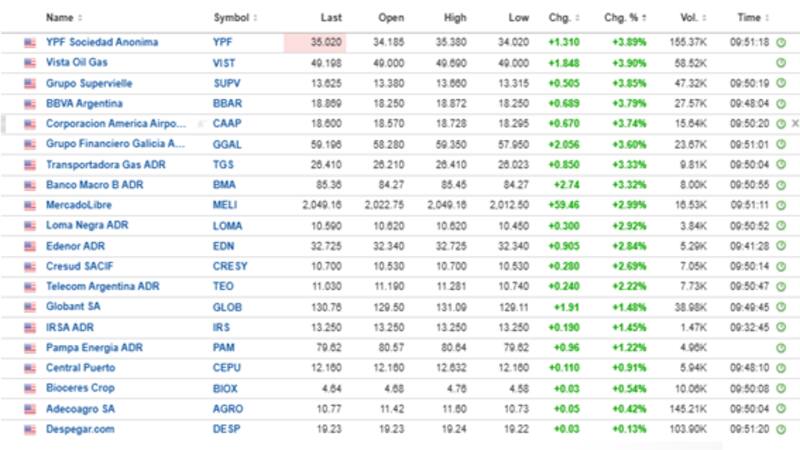Click the US flag beside Banco Macro B ADR
This screenshot has width=800, height=450.
30,185
